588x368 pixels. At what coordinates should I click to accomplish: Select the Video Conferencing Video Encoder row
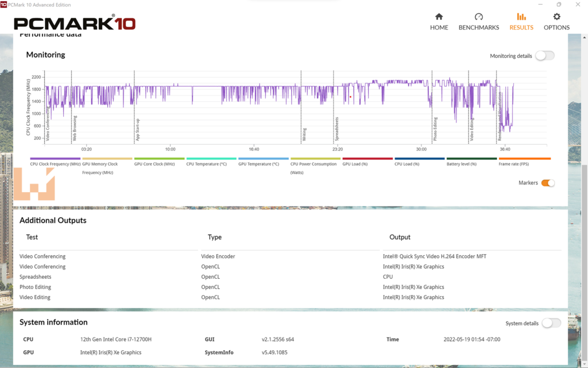[290, 256]
